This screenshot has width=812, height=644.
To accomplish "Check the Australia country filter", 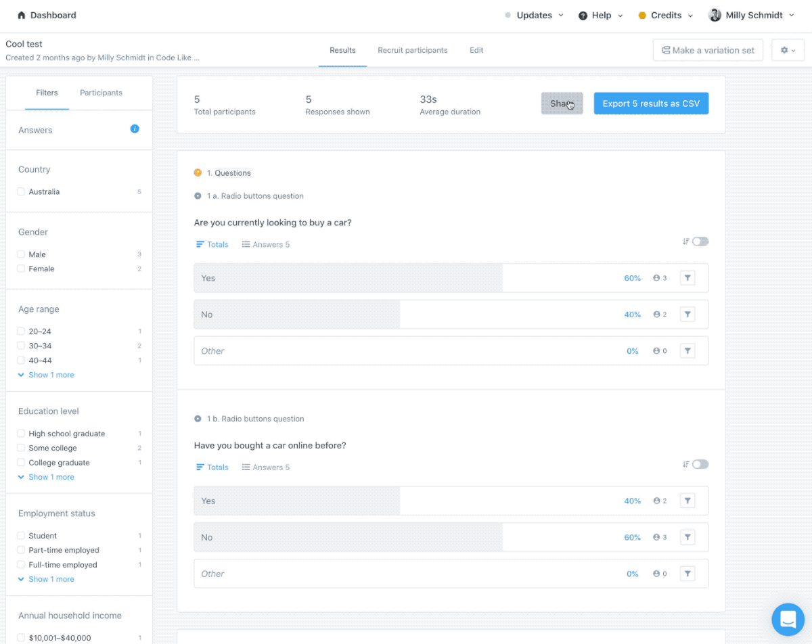I will coord(22,192).
